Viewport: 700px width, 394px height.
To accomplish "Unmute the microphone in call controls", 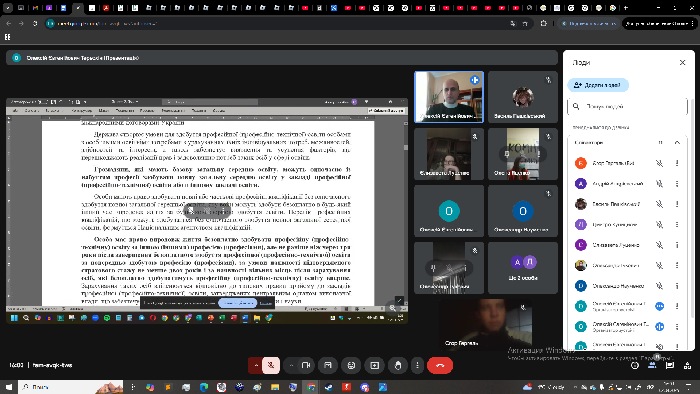I will (x=271, y=365).
